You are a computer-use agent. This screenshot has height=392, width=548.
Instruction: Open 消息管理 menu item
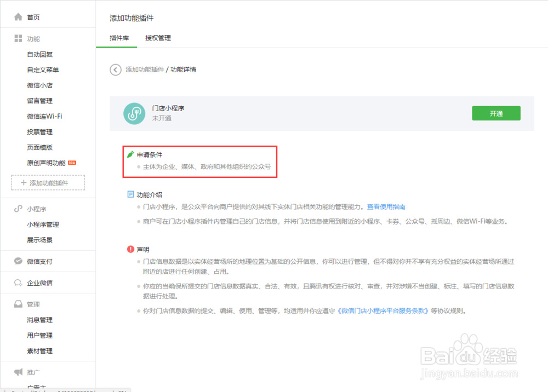(x=40, y=320)
